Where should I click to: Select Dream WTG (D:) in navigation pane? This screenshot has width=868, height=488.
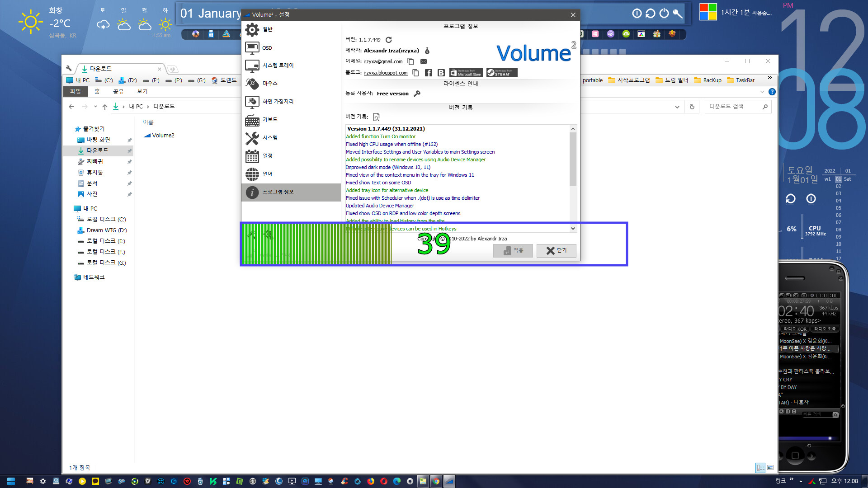[102, 230]
